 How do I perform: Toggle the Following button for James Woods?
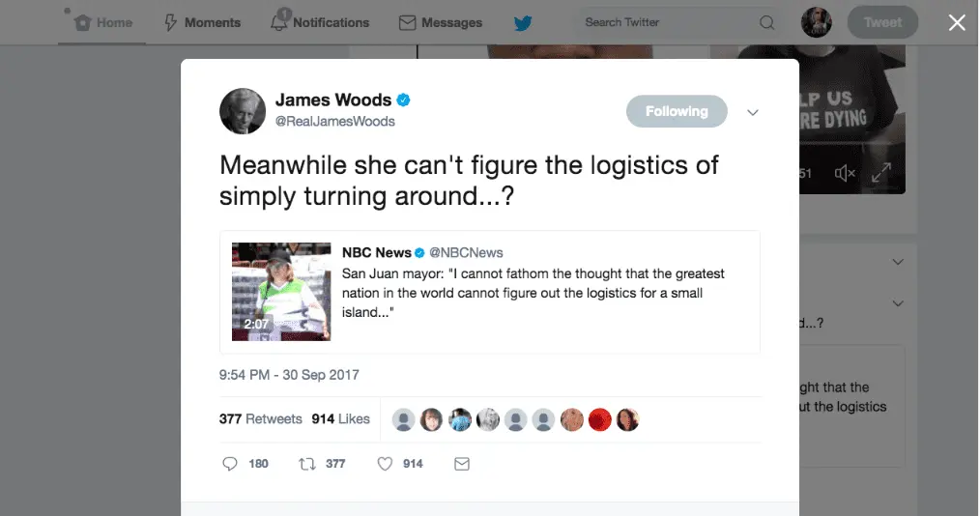pos(677,111)
